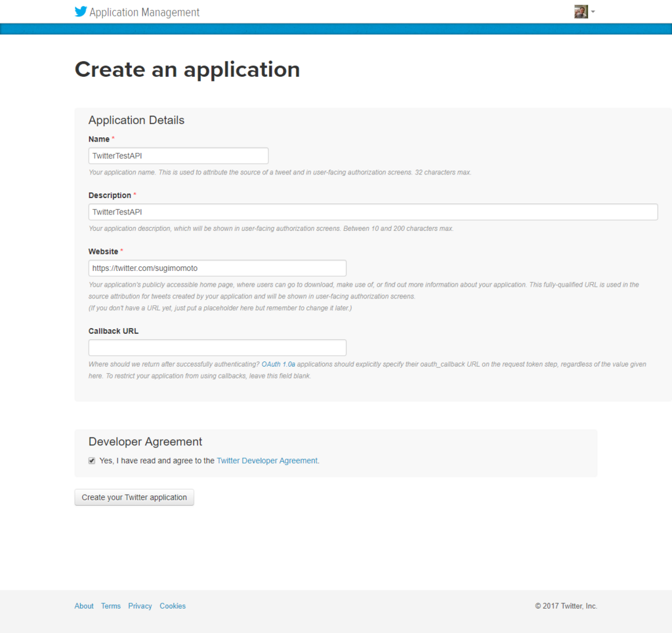Screen dimensions: 672x633
Task: Open the Terms footer link
Action: [x=110, y=606]
